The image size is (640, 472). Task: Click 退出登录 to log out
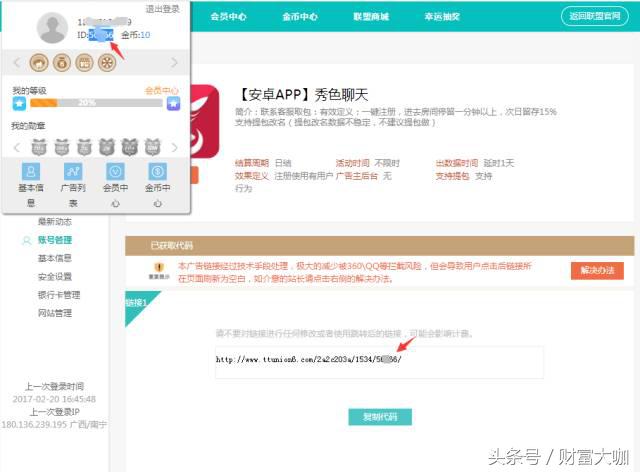coord(162,9)
